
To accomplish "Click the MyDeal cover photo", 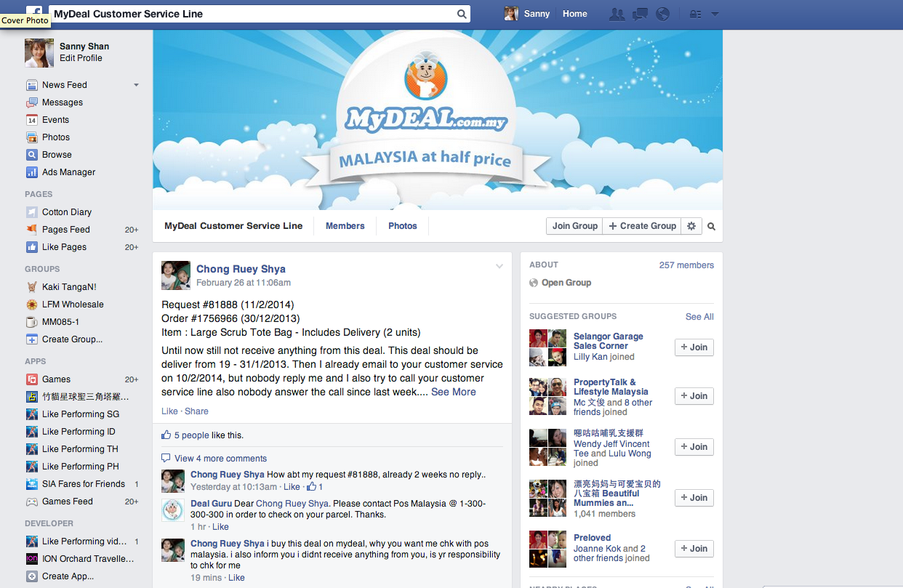I will coord(438,120).
